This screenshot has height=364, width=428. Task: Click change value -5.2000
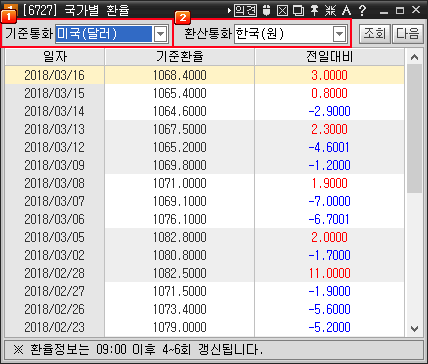(330, 327)
